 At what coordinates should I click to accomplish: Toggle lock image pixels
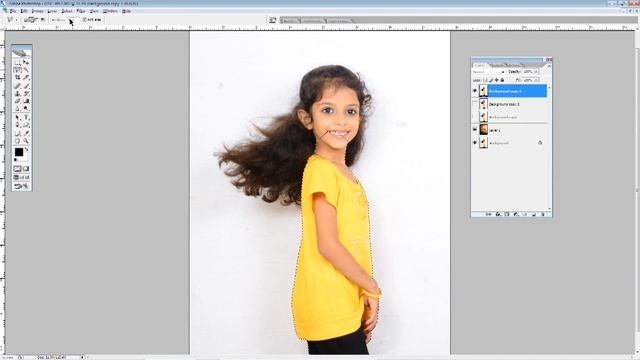point(491,80)
